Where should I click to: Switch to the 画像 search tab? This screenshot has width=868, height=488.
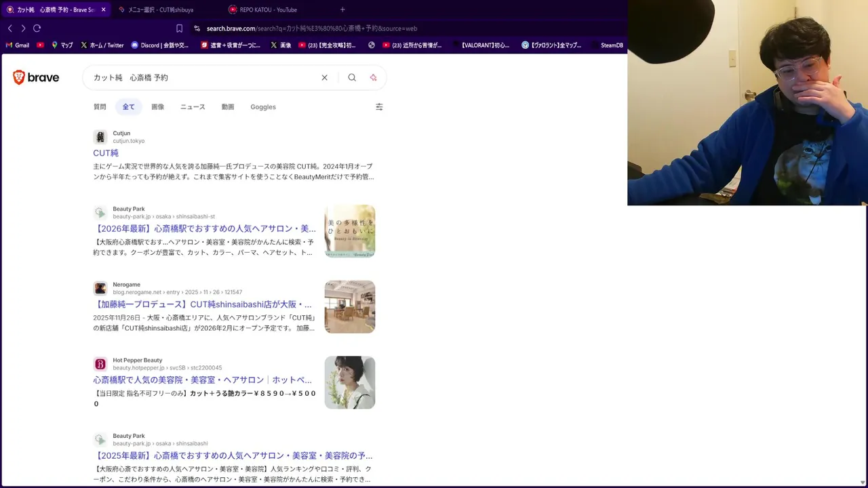[157, 106]
